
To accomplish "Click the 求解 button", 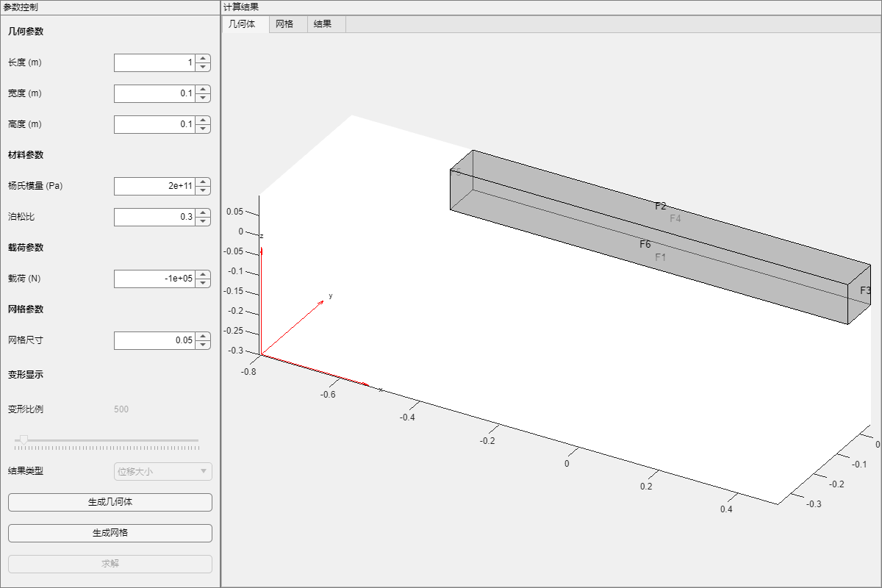I will (110, 564).
